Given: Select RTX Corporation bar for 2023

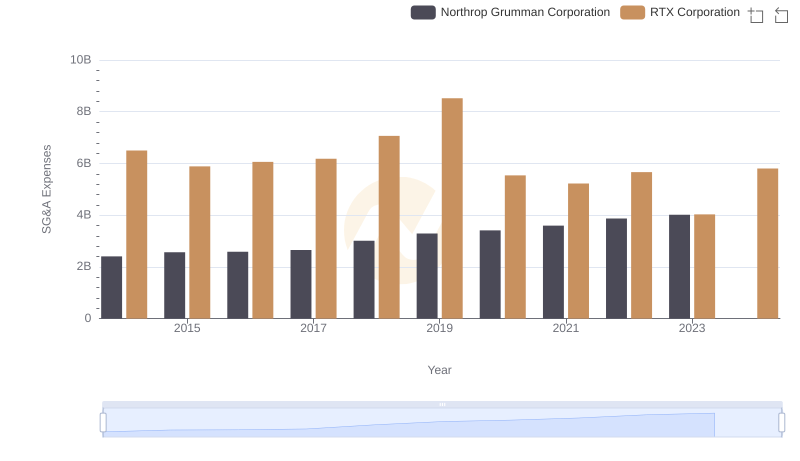Looking at the screenshot, I should coord(705,267).
